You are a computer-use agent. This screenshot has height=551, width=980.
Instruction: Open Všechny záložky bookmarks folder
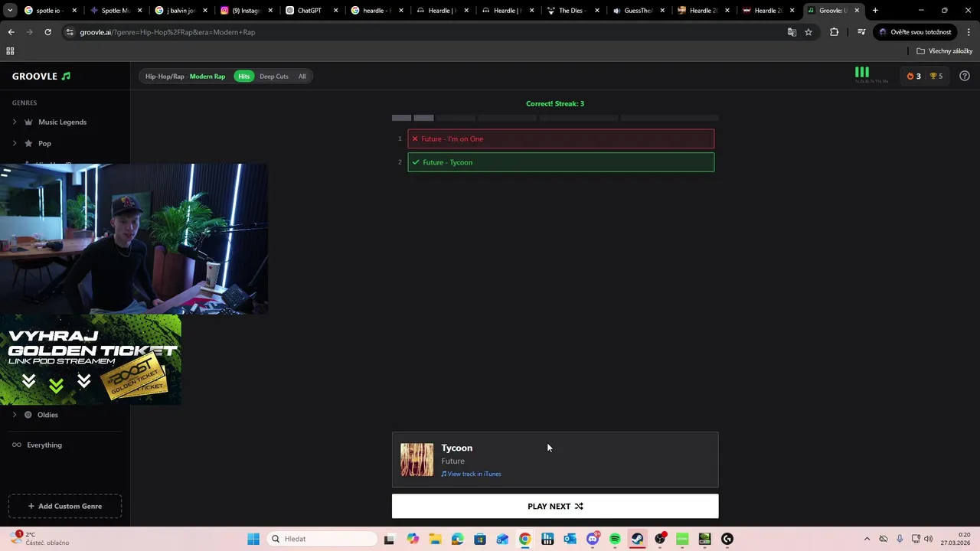945,51
